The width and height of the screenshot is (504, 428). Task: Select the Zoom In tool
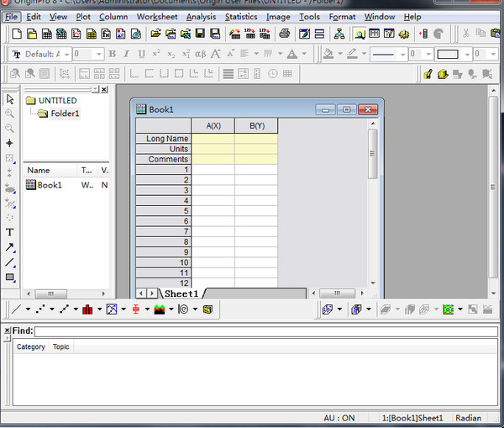[9, 114]
